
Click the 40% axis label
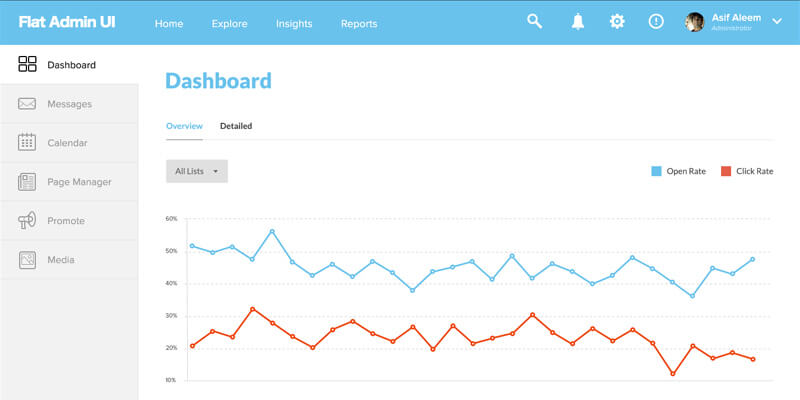(171, 283)
